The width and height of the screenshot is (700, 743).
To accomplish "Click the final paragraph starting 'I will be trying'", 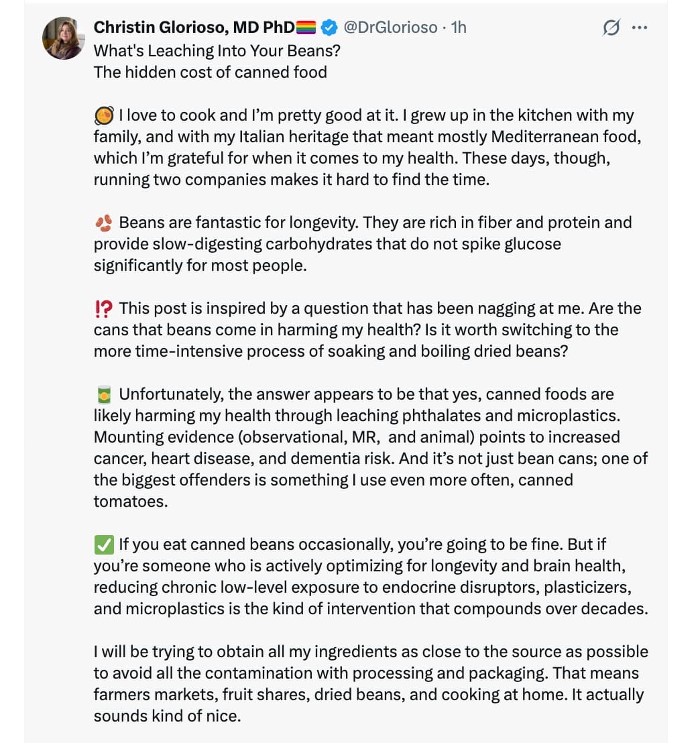I will [370, 684].
